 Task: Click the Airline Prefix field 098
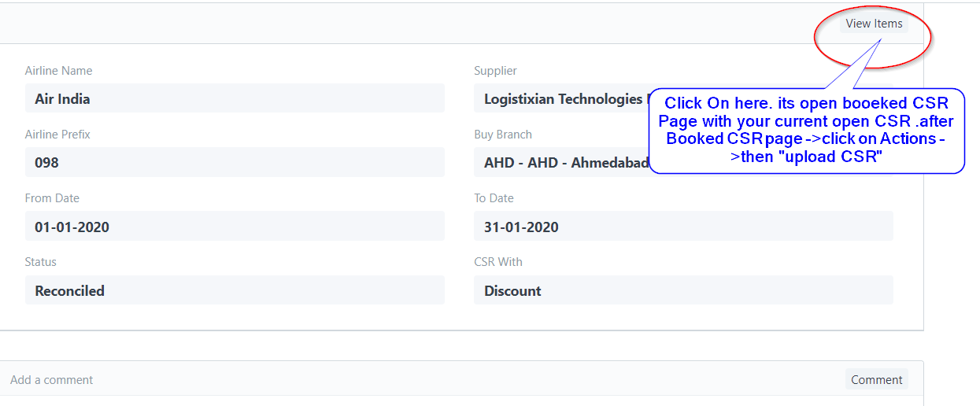tap(235, 162)
